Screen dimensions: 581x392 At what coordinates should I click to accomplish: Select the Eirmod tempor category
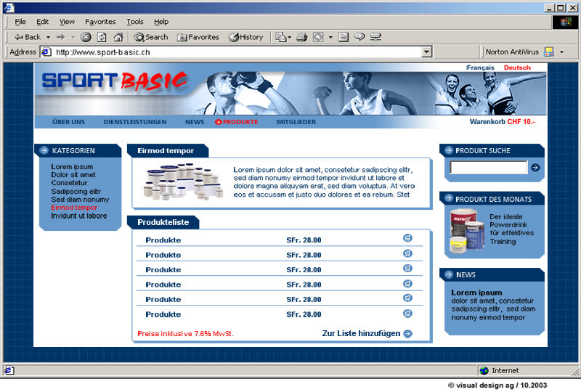point(74,208)
